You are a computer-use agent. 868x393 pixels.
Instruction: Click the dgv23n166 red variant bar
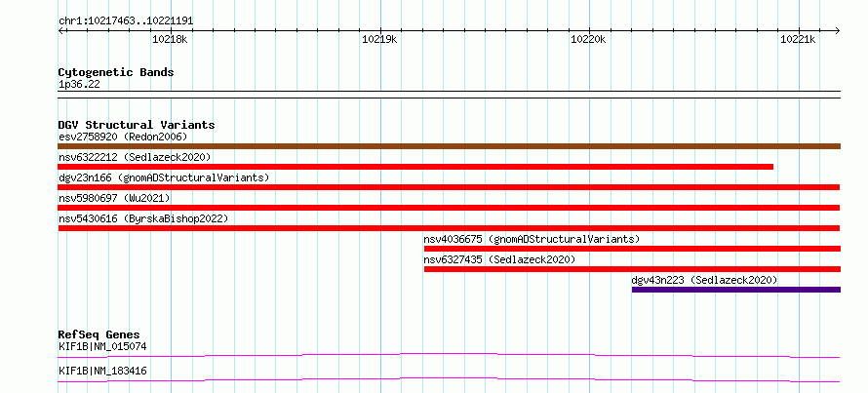pyautogui.click(x=449, y=187)
